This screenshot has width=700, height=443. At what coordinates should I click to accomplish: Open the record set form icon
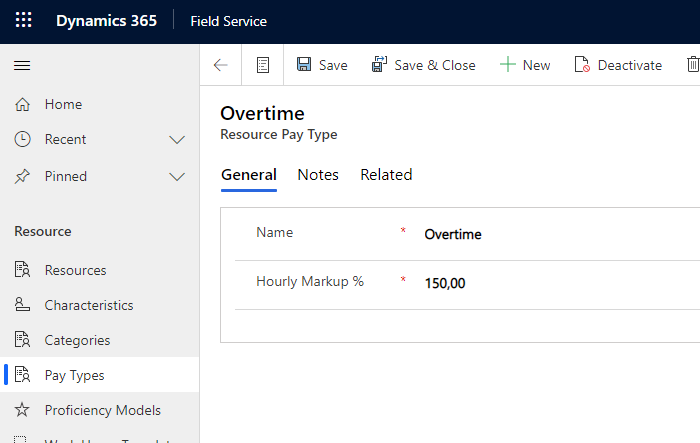[x=263, y=65]
